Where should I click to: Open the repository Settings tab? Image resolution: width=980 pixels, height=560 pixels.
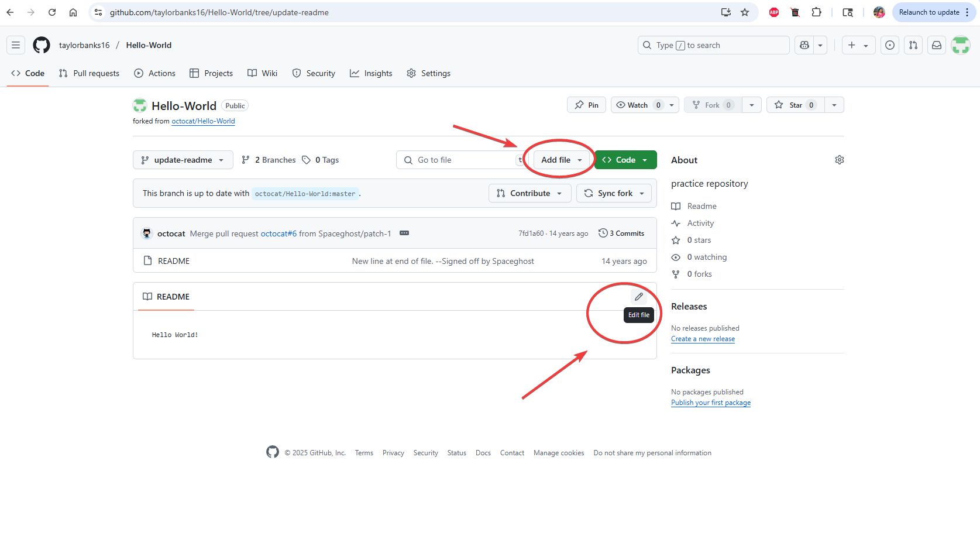[428, 73]
